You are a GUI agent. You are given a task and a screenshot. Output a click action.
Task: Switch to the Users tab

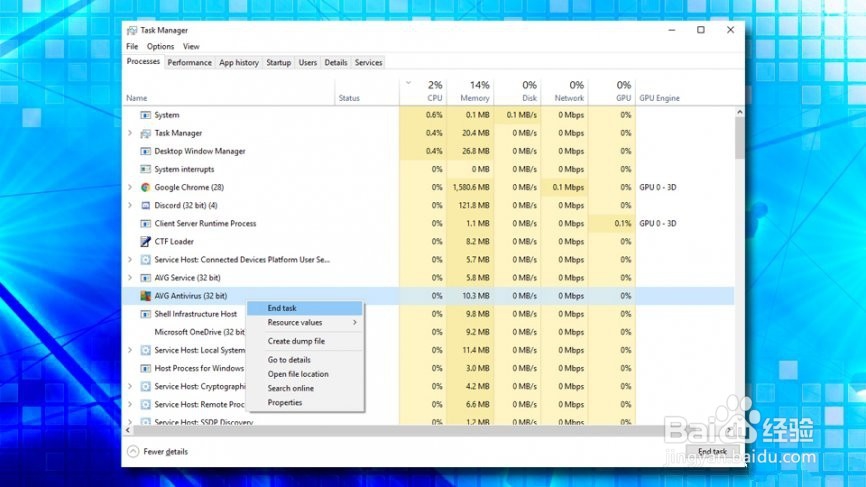click(308, 62)
